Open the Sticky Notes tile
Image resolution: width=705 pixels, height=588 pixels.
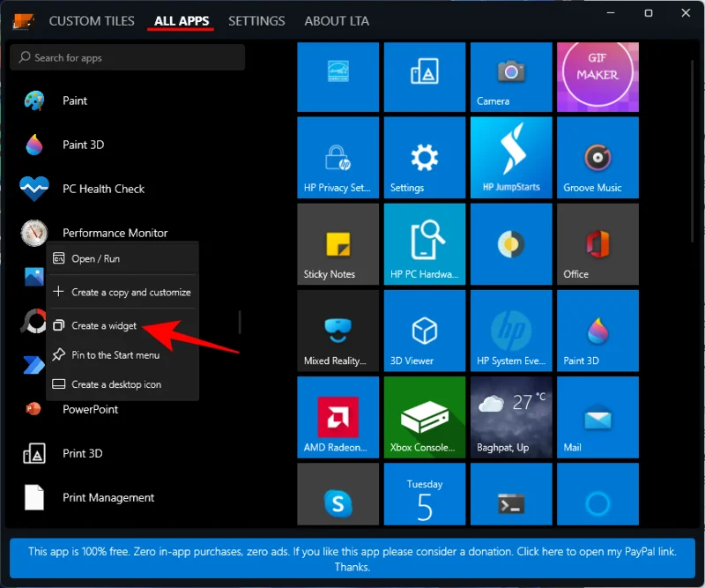coord(337,244)
